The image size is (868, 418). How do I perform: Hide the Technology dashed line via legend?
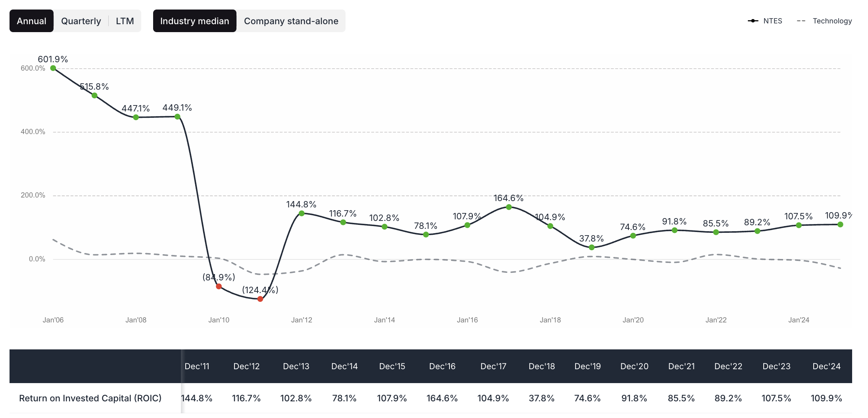pyautogui.click(x=824, y=21)
